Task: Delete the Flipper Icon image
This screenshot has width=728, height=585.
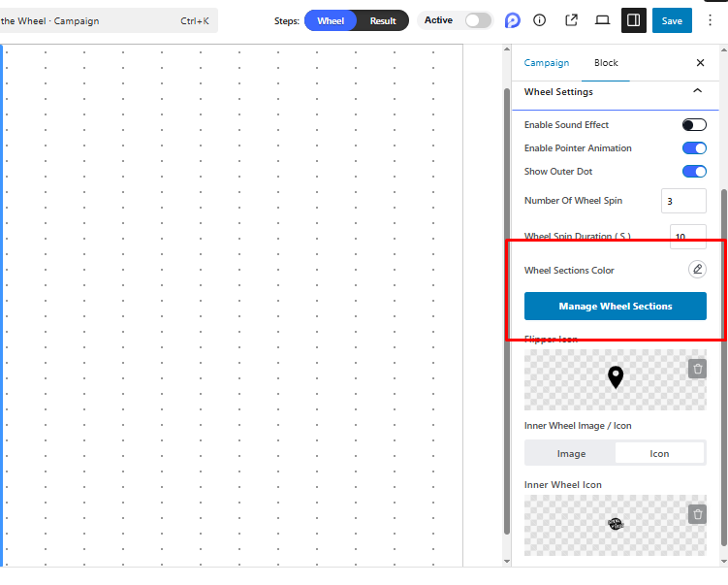Action: click(x=697, y=369)
